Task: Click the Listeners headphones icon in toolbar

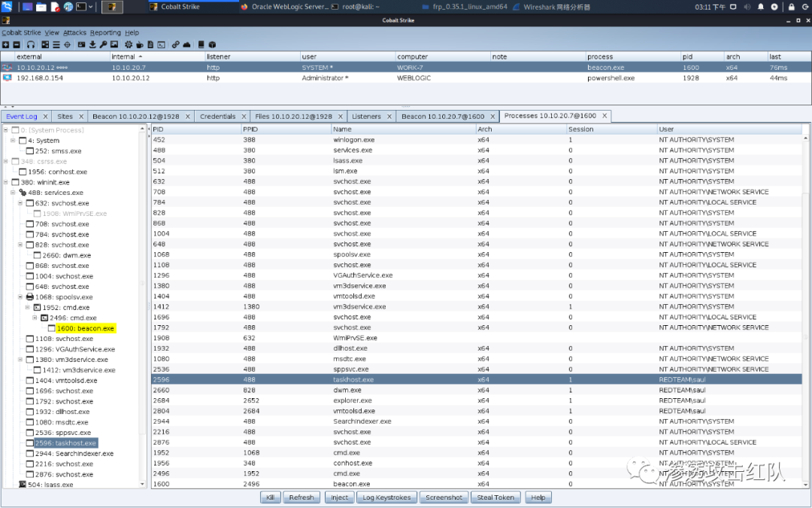Action: tap(30, 44)
